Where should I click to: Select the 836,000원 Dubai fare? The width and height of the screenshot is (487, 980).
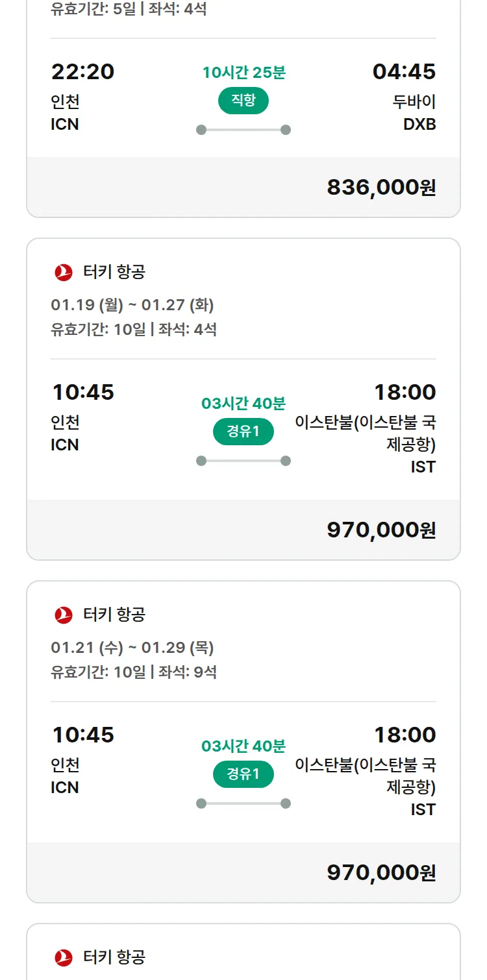pos(381,188)
